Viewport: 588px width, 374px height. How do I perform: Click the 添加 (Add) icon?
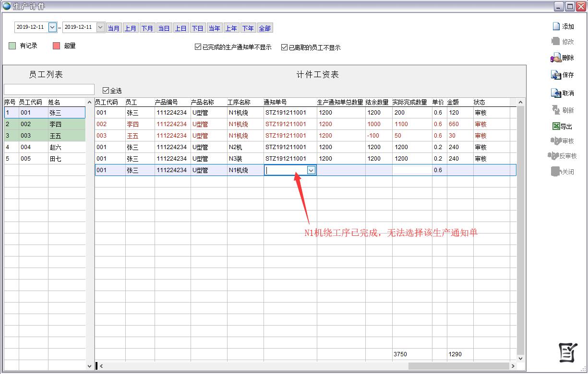coord(556,26)
